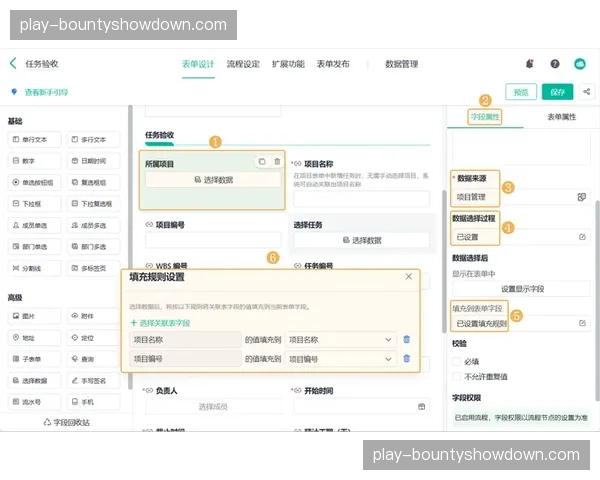Screen dimensions: 600x480
Task: Click the 预览 button
Action: pyautogui.click(x=521, y=92)
